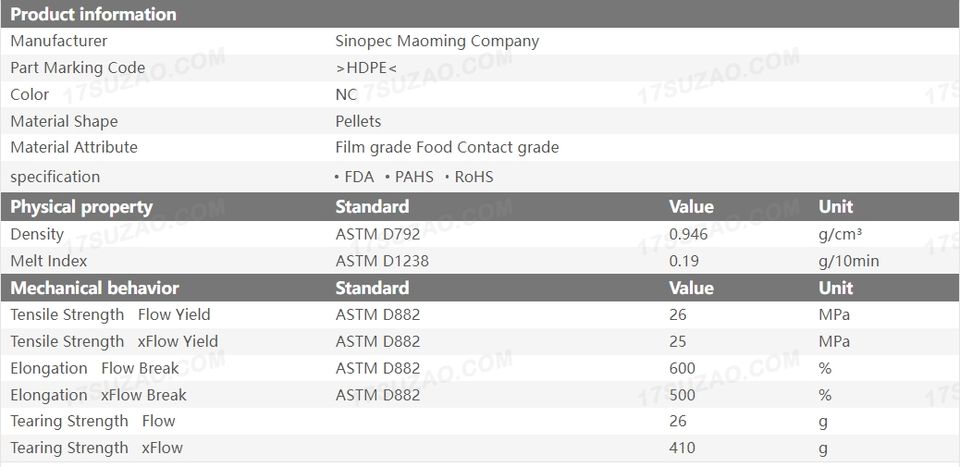Viewport: 960px width, 467px height.
Task: Click the RoHS specification item
Action: tap(473, 177)
